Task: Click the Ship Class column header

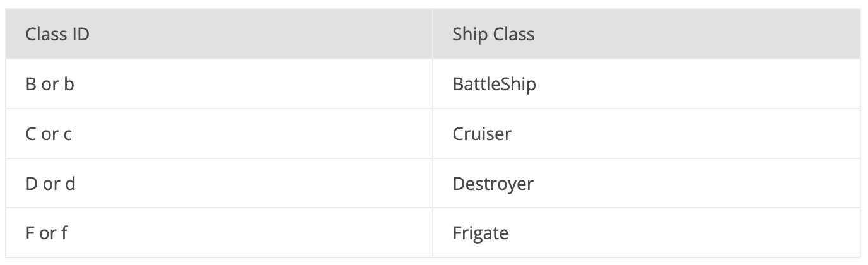Action: tap(647, 34)
